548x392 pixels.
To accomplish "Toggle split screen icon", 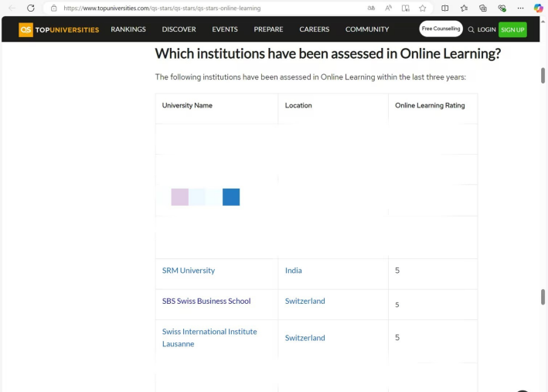I will coord(445,8).
